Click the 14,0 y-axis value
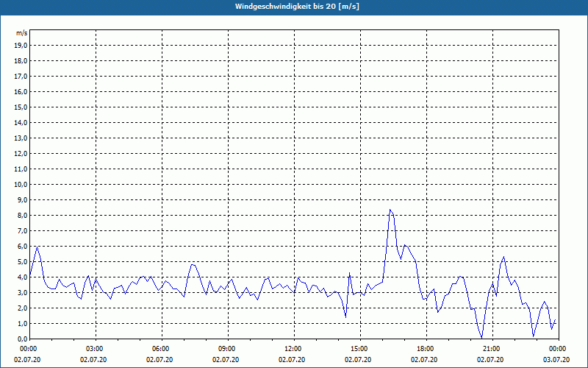 point(21,122)
